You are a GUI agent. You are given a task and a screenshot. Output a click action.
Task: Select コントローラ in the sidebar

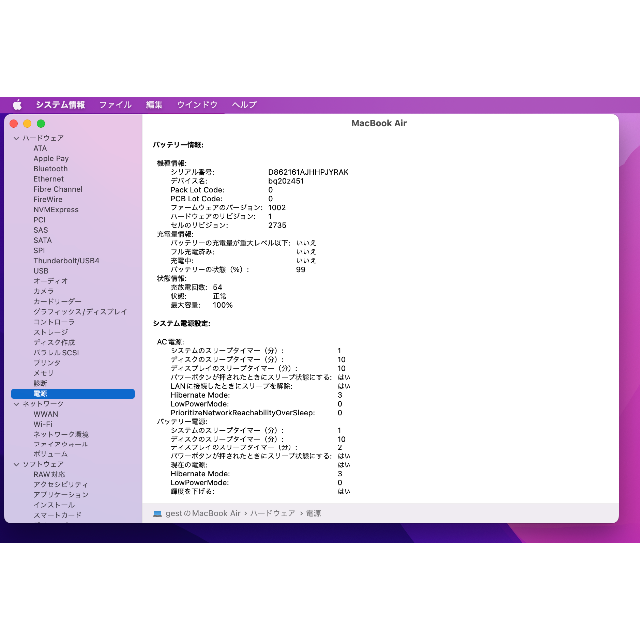(54, 322)
